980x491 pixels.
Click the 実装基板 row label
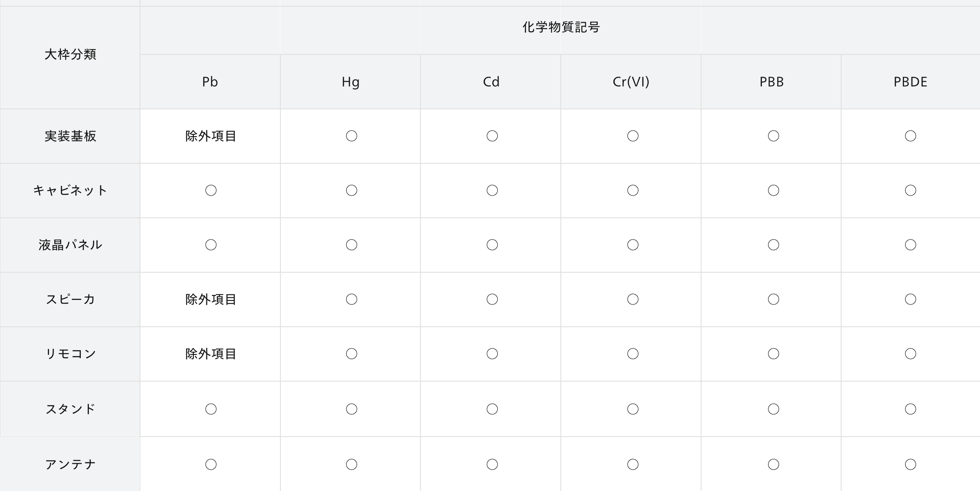[x=70, y=136]
